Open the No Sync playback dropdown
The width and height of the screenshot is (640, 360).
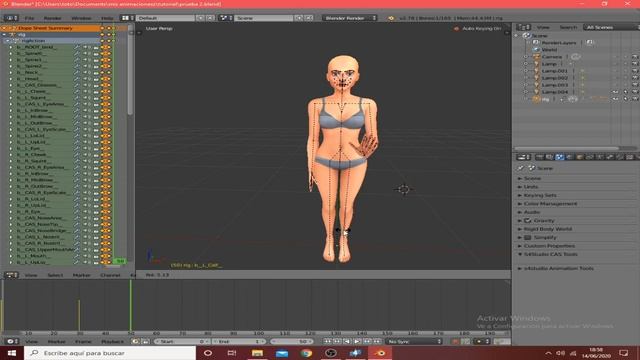point(414,342)
